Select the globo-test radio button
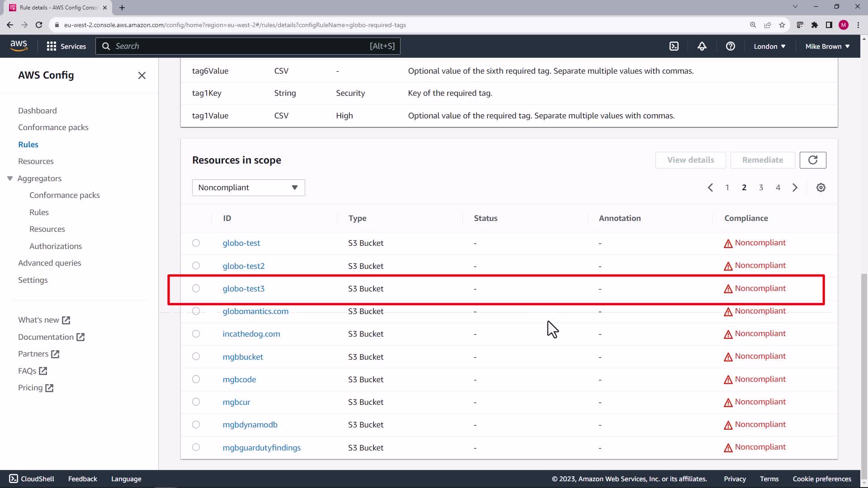Screen dimensions: 868x488 (x=196, y=243)
